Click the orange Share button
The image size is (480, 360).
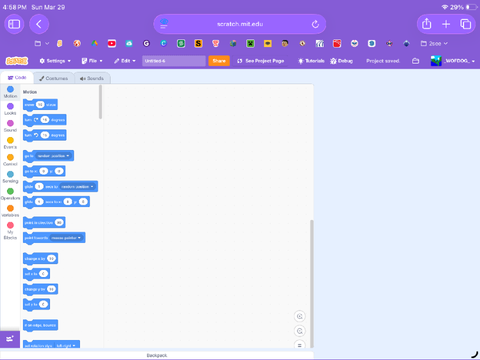coord(219,61)
